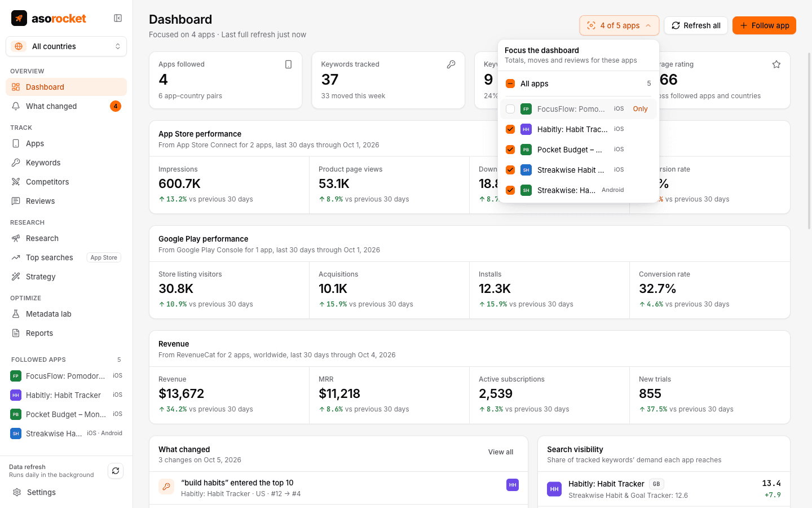
Task: Click the star icon in rating card
Action: click(x=776, y=64)
